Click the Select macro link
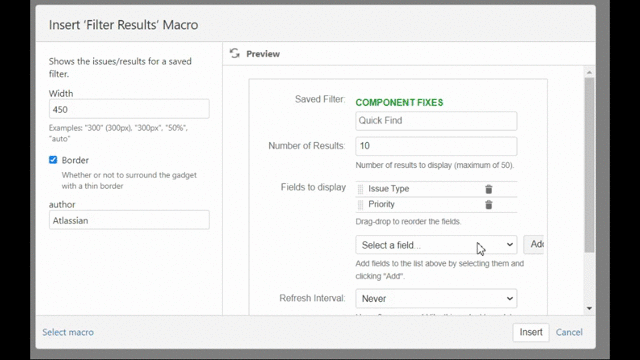The image size is (640, 360). (68, 332)
